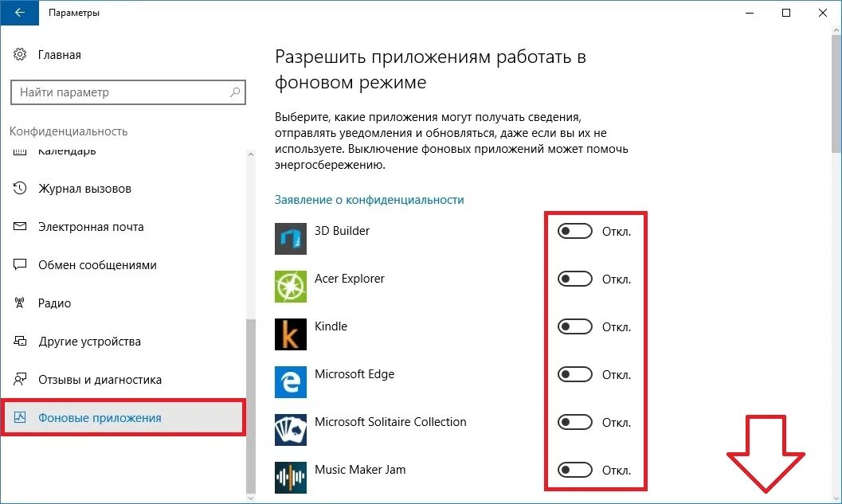842x504 pixels.
Task: Open Радио privacy section
Action: click(54, 303)
